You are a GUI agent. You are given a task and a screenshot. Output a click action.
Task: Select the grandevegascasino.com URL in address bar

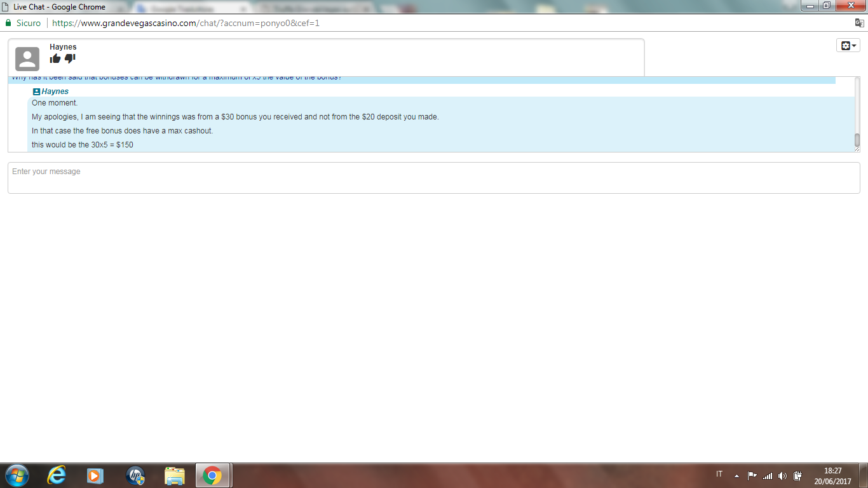(x=186, y=23)
